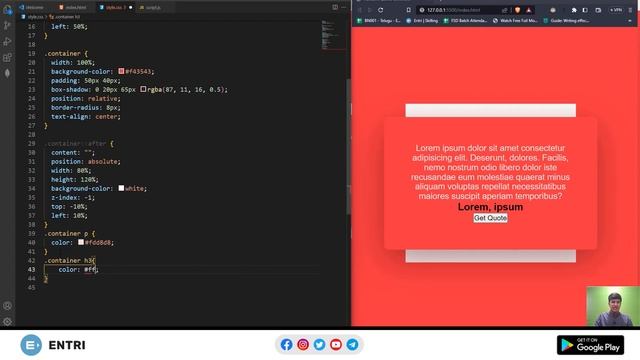This screenshot has width=640, height=360.
Task: Open the Instagram social icon
Action: point(303,344)
